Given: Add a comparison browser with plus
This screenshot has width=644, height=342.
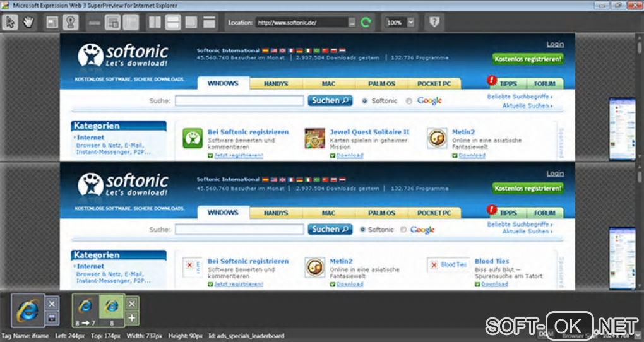Looking at the screenshot, I should click(x=131, y=318).
